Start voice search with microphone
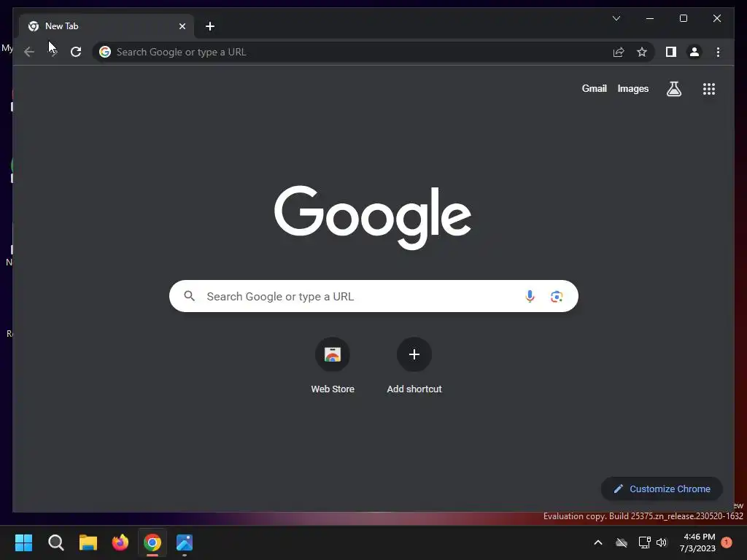Screen dimensions: 747x560 (x=530, y=296)
